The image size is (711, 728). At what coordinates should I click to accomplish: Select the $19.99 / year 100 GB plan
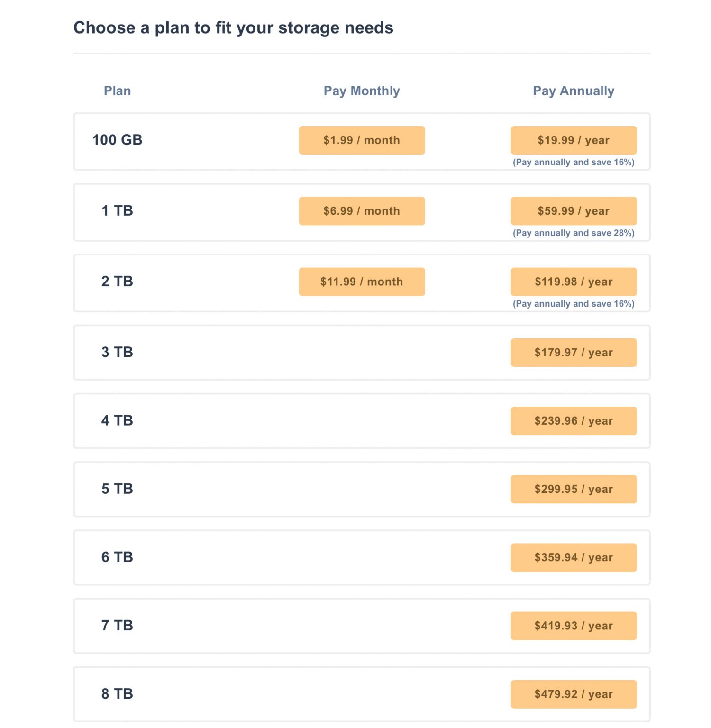(574, 140)
